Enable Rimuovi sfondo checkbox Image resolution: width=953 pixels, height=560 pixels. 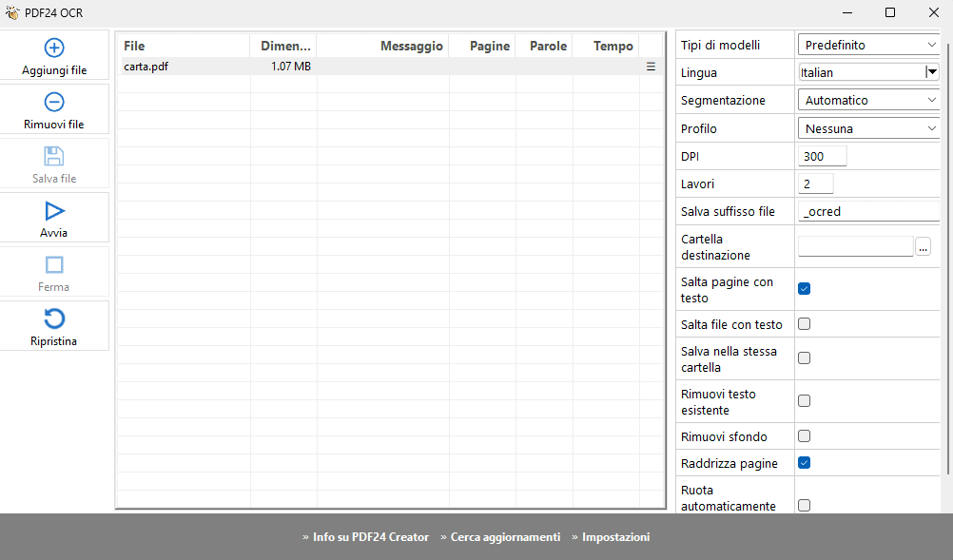804,436
